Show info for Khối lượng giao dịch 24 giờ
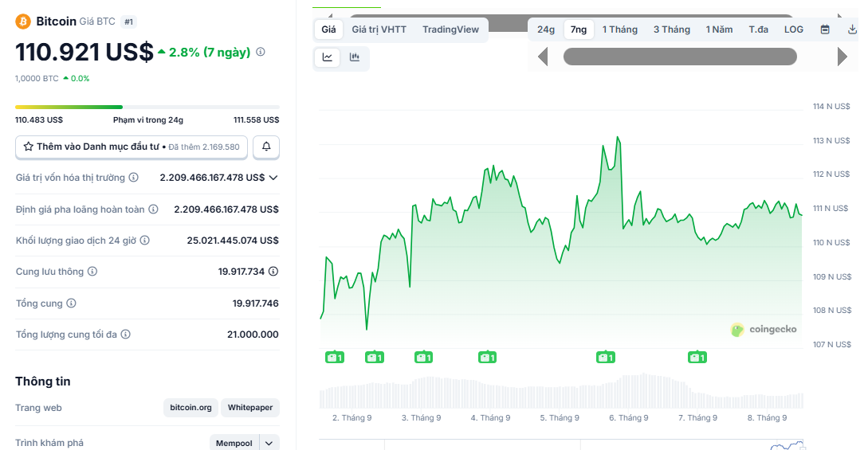This screenshot has height=450, width=868. point(144,241)
